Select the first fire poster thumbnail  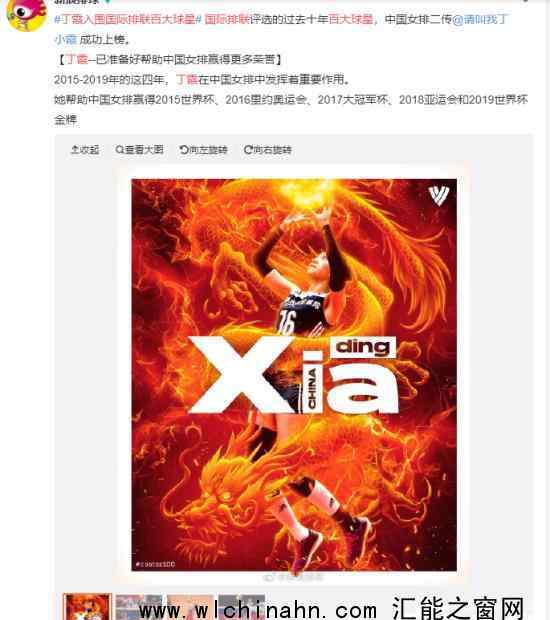(87, 607)
